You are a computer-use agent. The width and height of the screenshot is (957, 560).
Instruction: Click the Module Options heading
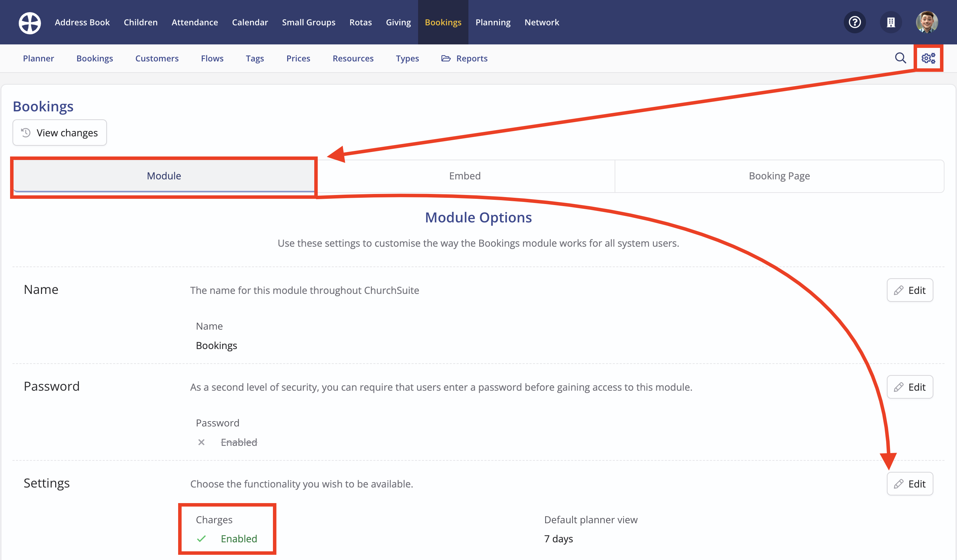[x=478, y=218]
